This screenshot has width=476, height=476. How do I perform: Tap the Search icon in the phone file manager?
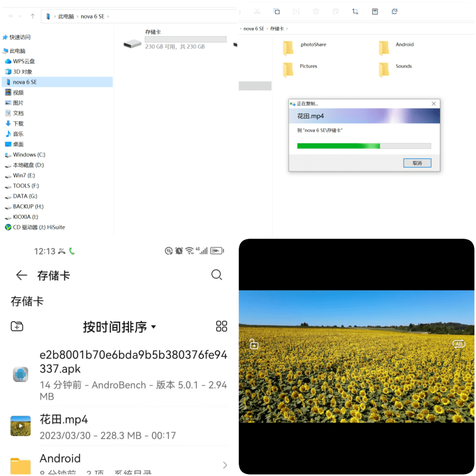(217, 275)
